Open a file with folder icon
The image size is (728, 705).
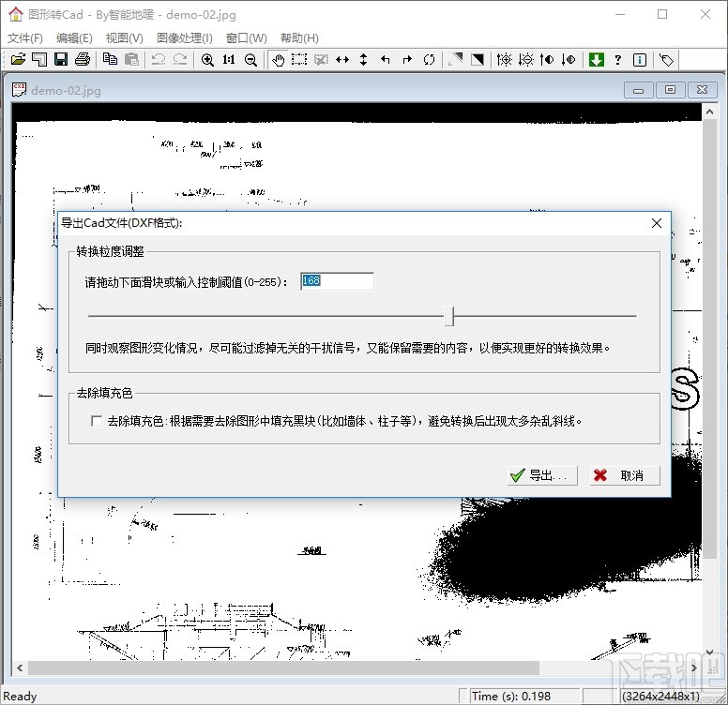tap(18, 59)
